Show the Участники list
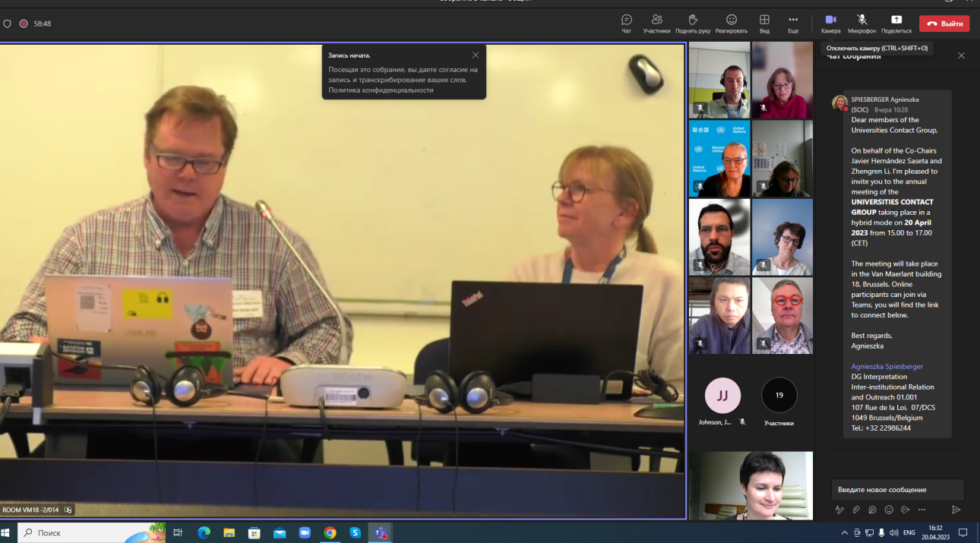The height and width of the screenshot is (543, 980). [x=656, y=23]
